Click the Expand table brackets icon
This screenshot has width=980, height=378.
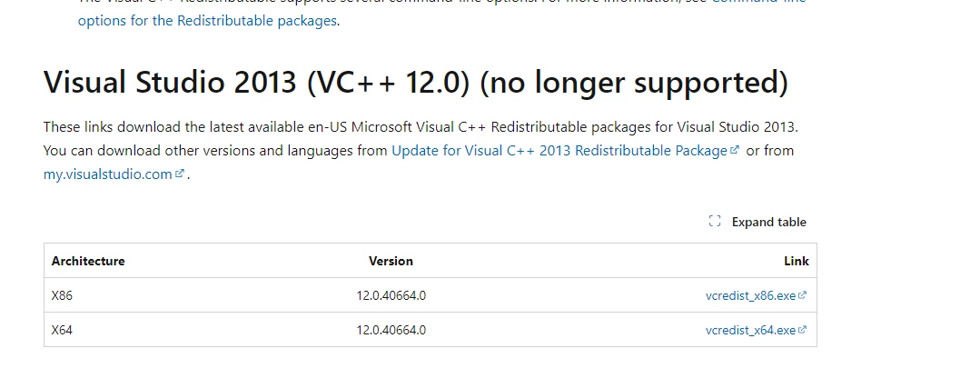pos(715,221)
